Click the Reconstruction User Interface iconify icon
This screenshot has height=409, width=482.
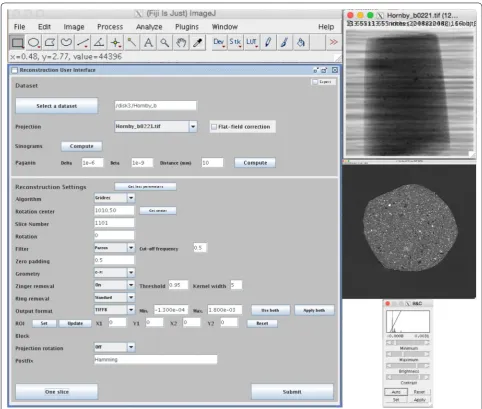(x=316, y=70)
